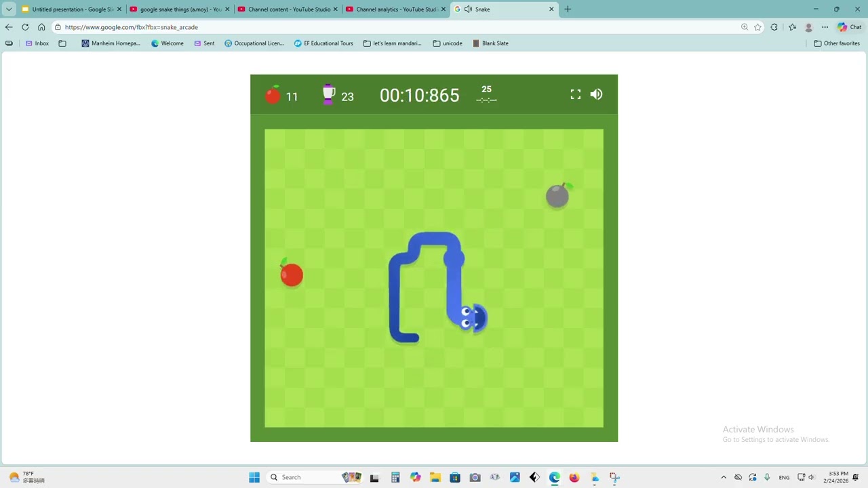This screenshot has width=868, height=488.
Task: Open the Welcome bookmark
Action: [167, 43]
